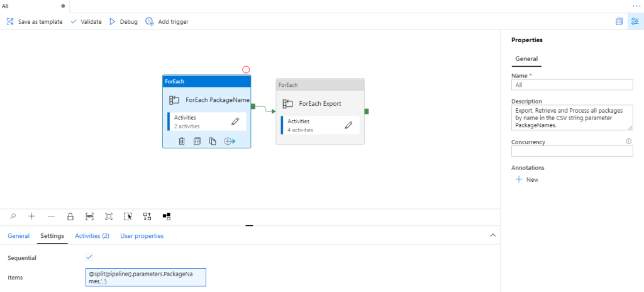This screenshot has height=292, width=644.
Task: Click the Concurrency input field
Action: (x=572, y=151)
